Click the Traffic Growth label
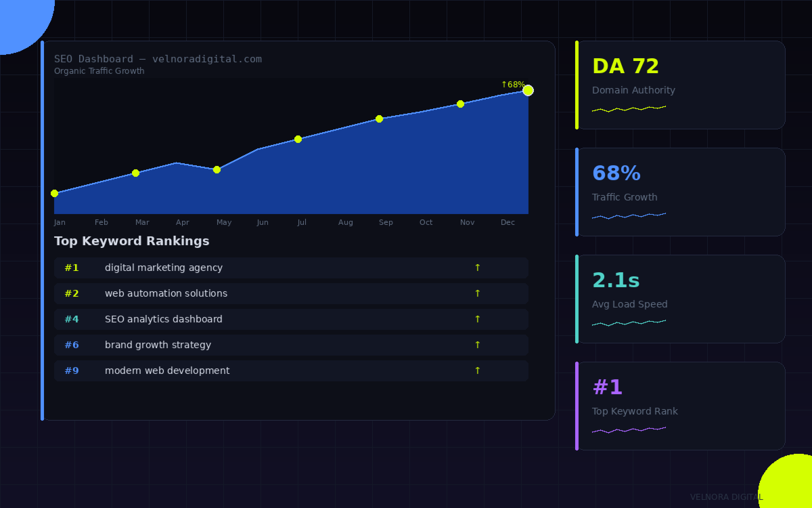Viewport: 812px width, 508px height. click(x=625, y=197)
